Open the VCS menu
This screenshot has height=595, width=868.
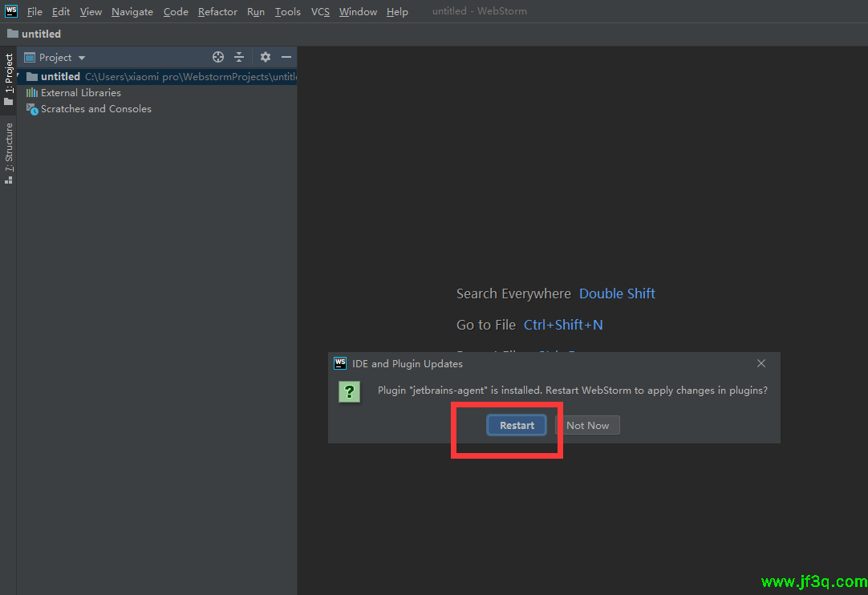click(320, 12)
